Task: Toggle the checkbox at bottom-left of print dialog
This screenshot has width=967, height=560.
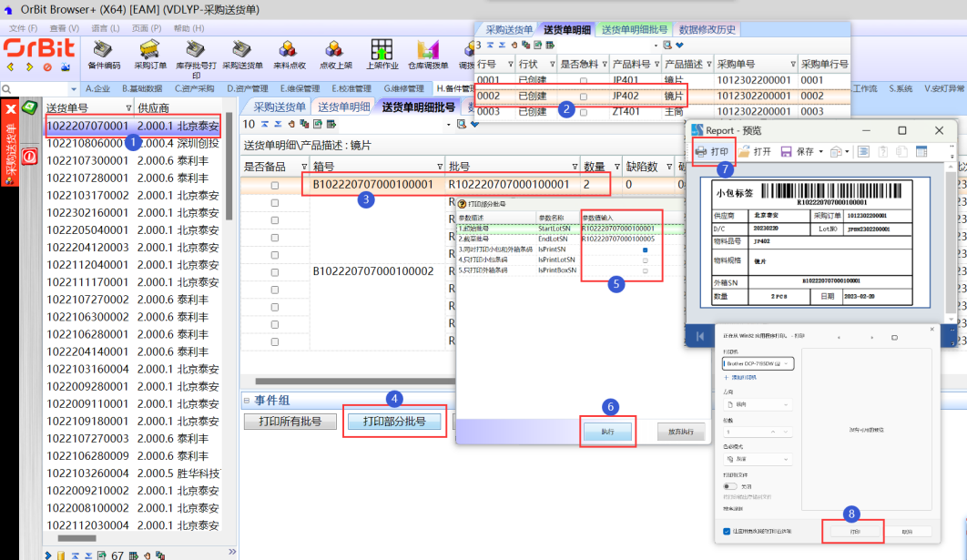Action: click(727, 531)
